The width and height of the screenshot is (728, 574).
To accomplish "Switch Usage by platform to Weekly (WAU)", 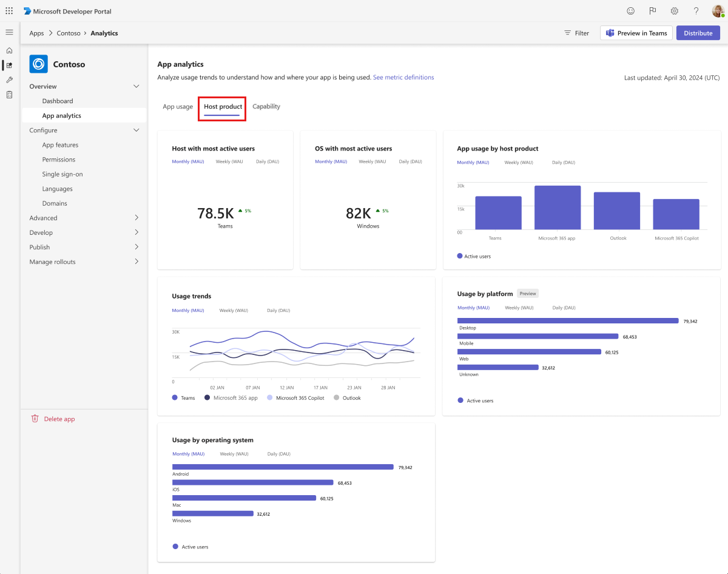I will coord(518,307).
